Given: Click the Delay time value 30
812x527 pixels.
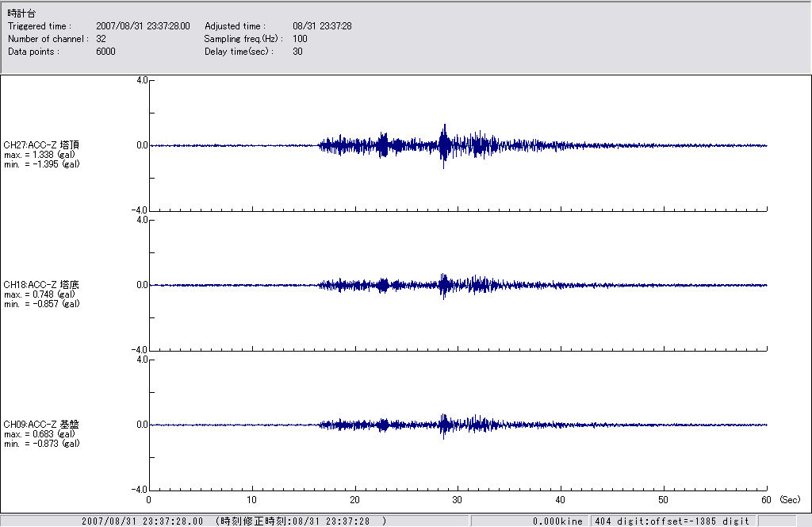Looking at the screenshot, I should (x=297, y=52).
